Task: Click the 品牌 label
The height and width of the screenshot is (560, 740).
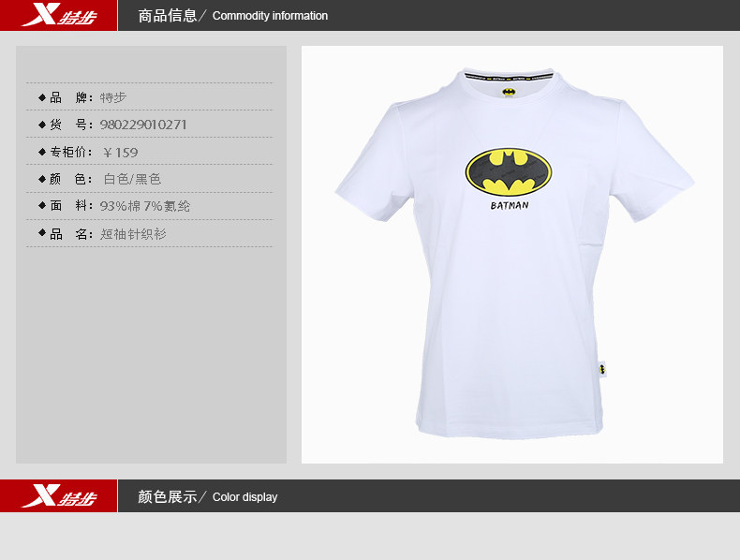Action: 71,97
